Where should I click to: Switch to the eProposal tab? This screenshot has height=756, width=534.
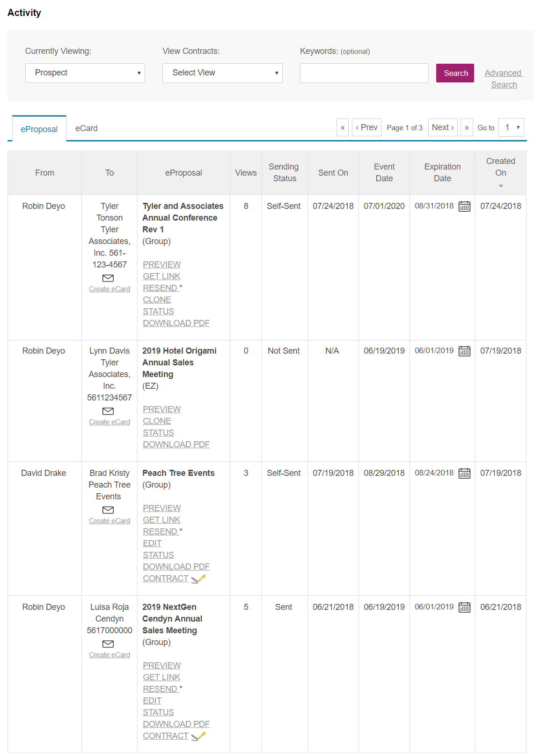coord(39,129)
